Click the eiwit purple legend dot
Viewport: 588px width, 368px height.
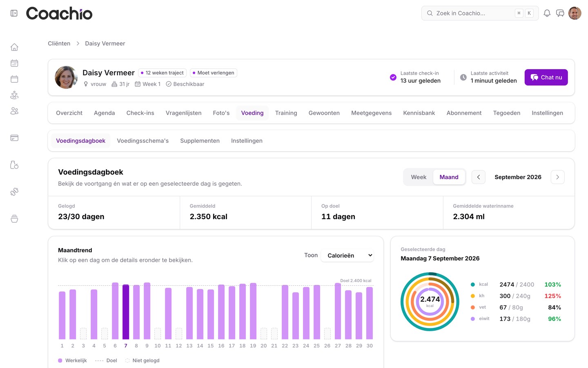[x=472, y=319]
